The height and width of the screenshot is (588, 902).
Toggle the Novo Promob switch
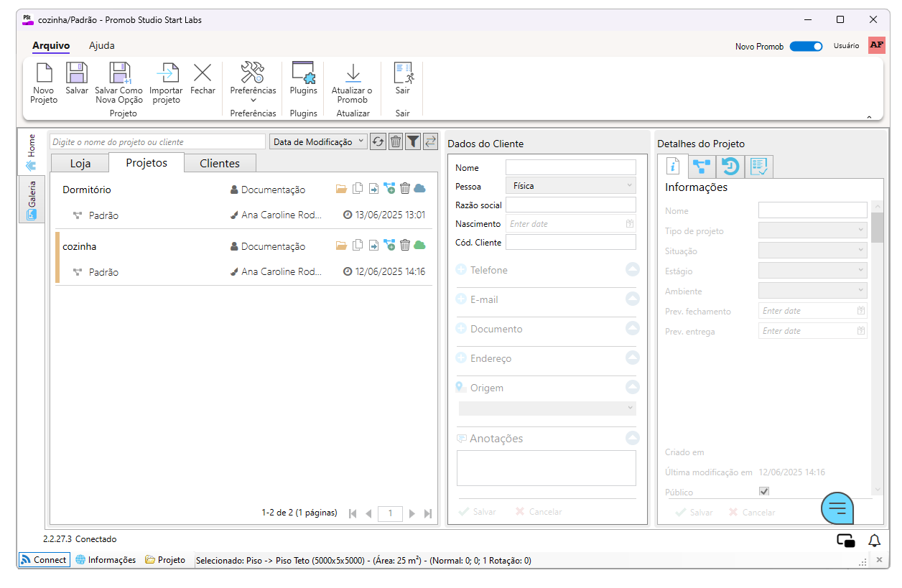[x=806, y=46]
